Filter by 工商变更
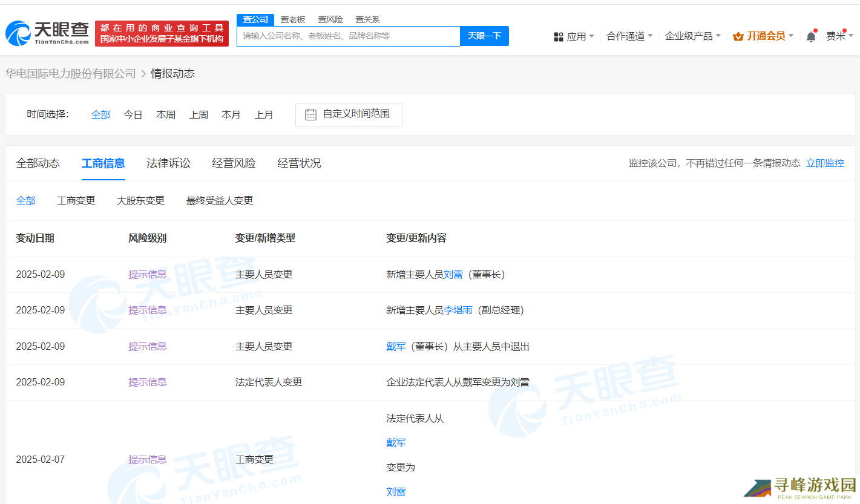 tap(76, 200)
